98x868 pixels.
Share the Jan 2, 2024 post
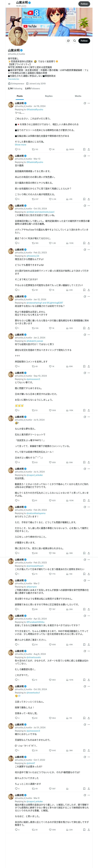(x=89, y=366)
